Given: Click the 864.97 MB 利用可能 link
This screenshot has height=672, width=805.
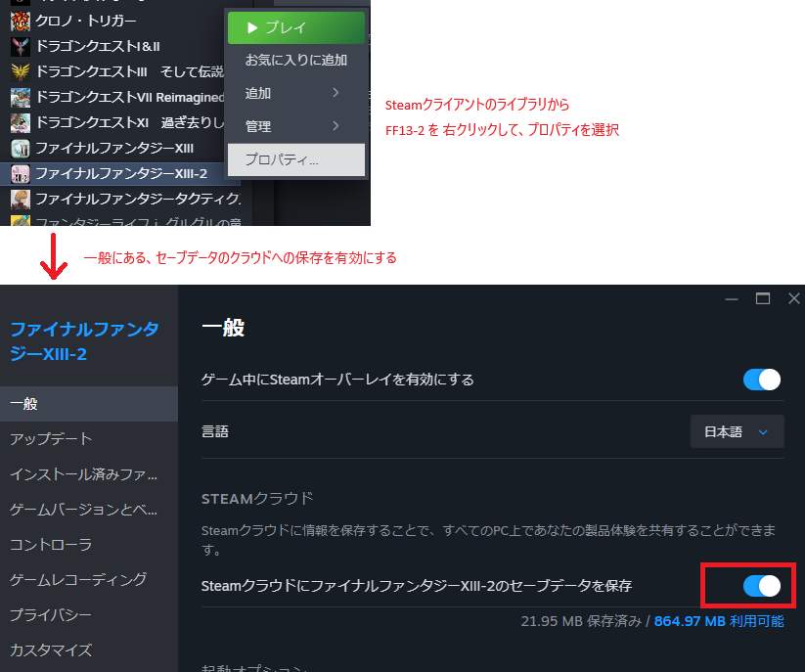Looking at the screenshot, I should point(718,621).
